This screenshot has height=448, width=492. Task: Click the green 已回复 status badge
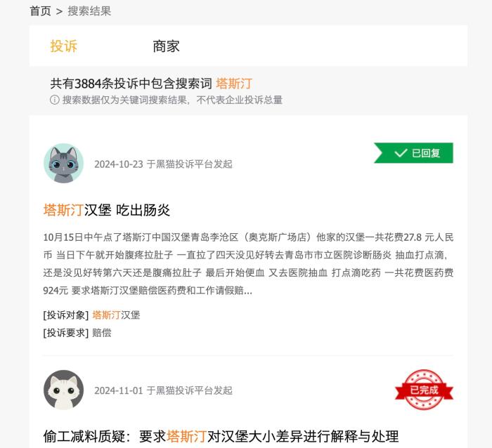pyautogui.click(x=413, y=153)
